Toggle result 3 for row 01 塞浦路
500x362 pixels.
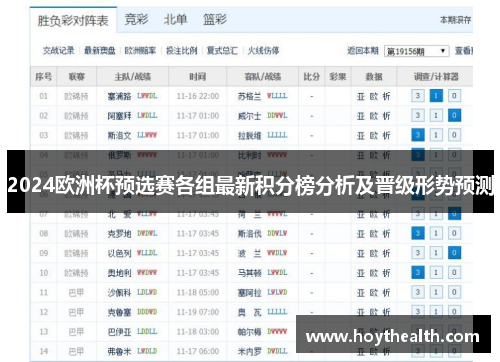pos(418,96)
